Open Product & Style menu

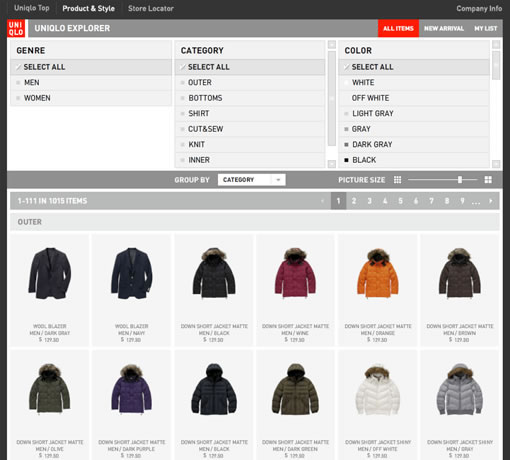click(x=88, y=9)
